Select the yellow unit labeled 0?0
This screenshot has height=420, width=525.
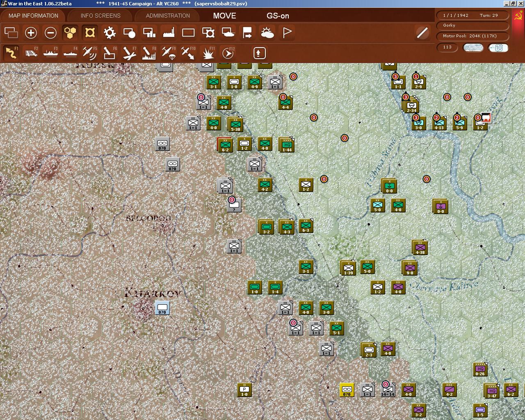coord(347,390)
